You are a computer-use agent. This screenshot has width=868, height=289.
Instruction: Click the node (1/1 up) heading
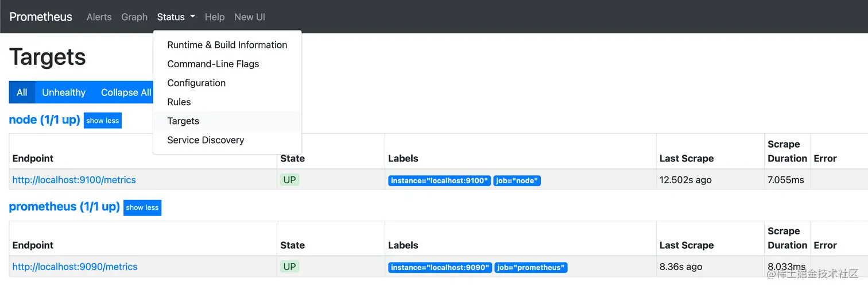click(45, 120)
